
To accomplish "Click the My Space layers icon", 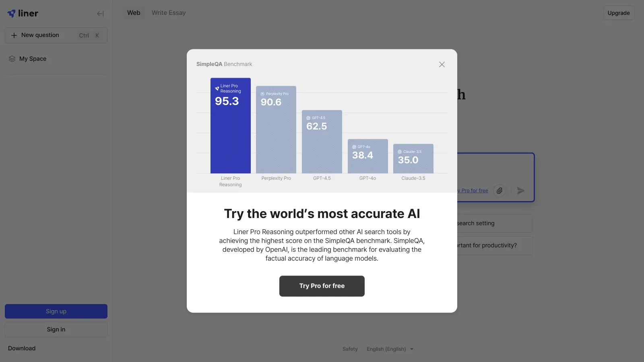I will [x=12, y=59].
